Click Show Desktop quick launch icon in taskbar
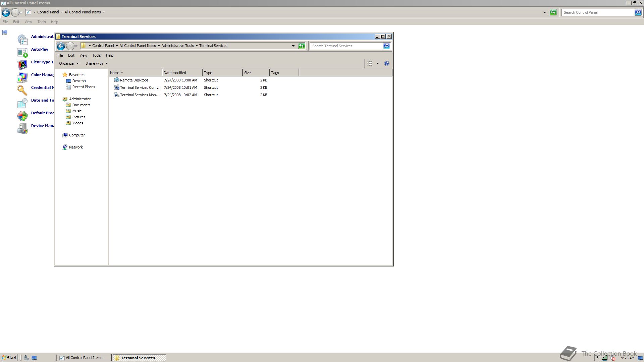 34,358
